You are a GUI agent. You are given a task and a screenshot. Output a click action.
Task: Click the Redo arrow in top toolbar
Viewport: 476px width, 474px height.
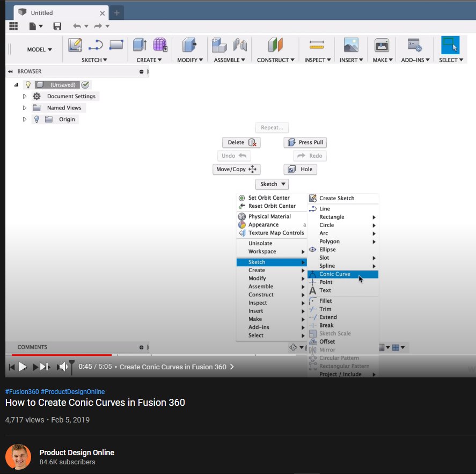pos(98,26)
